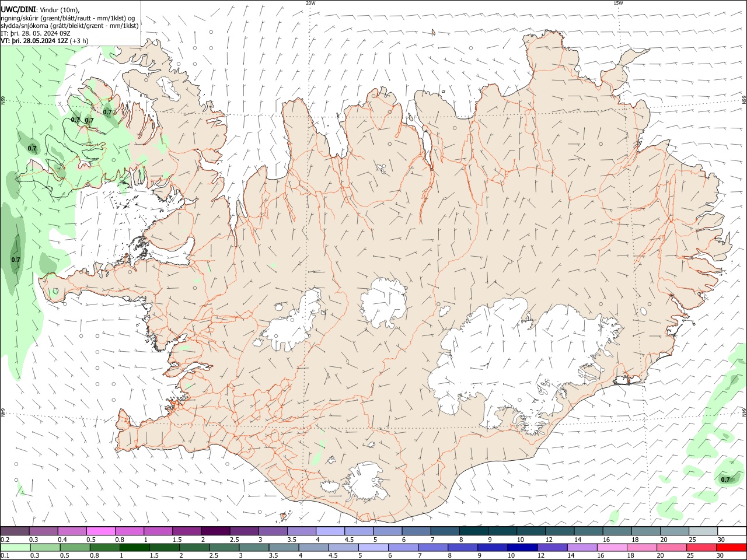This screenshot has width=747, height=560.
Task: Click the white Mýrdalsjökull glacier near the south coast
Action: click(x=366, y=481)
